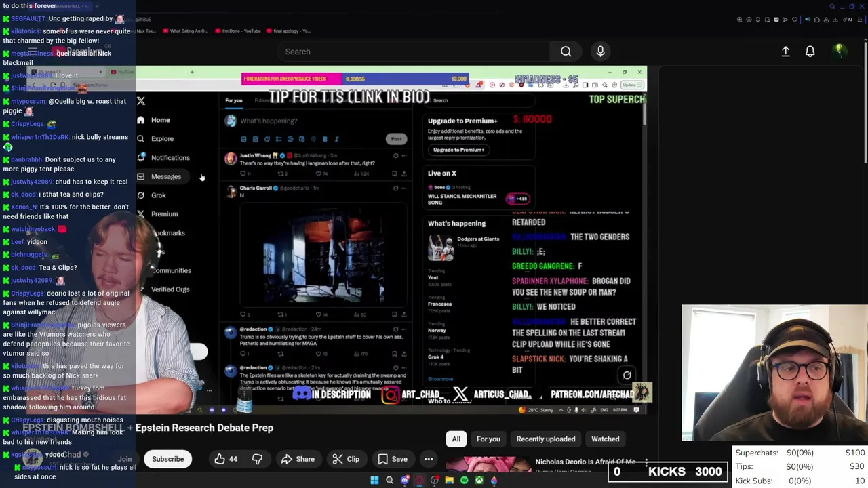Click the bold formatting icon in composer
868x488 pixels.
tap(325, 139)
